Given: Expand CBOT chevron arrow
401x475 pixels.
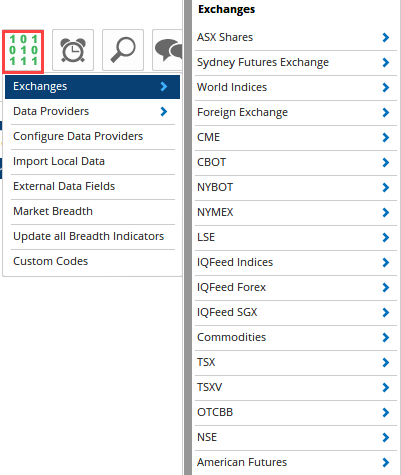Looking at the screenshot, I should point(386,162).
